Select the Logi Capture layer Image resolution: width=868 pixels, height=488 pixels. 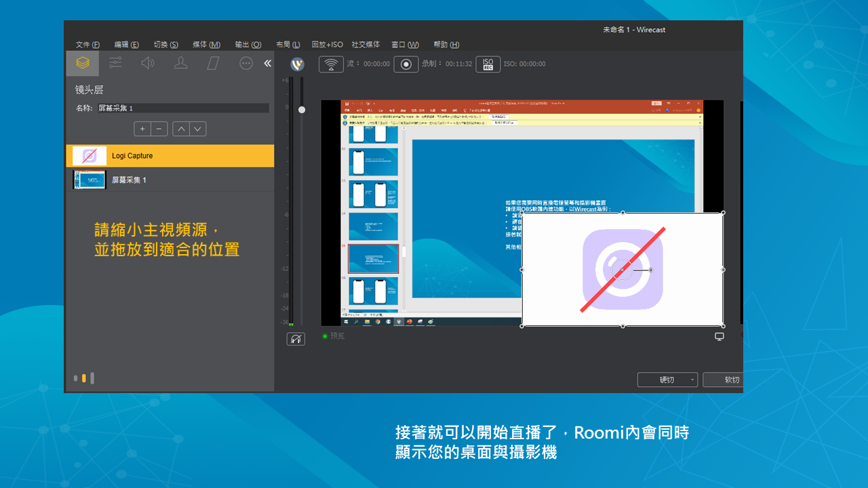[x=170, y=156]
